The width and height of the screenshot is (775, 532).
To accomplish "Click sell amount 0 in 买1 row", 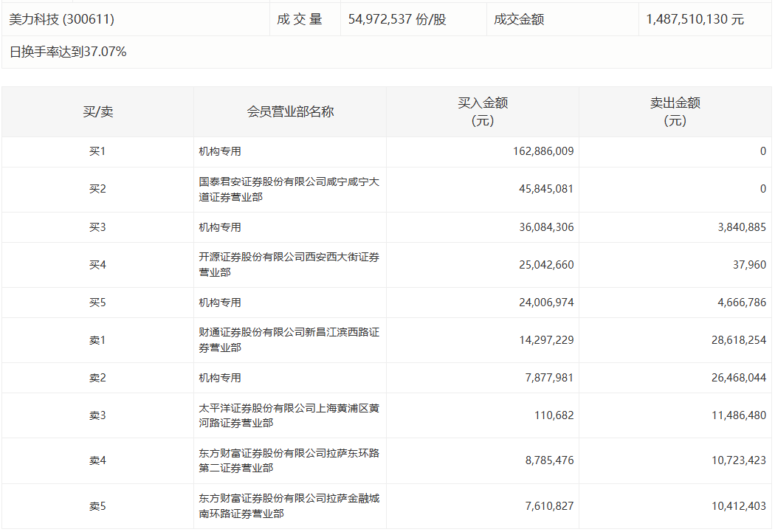I will coord(763,151).
